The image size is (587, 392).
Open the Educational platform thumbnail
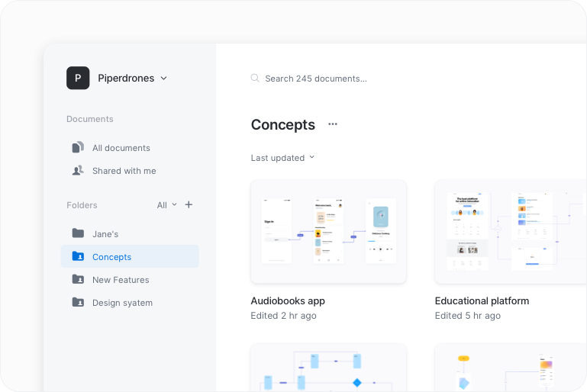pos(511,232)
